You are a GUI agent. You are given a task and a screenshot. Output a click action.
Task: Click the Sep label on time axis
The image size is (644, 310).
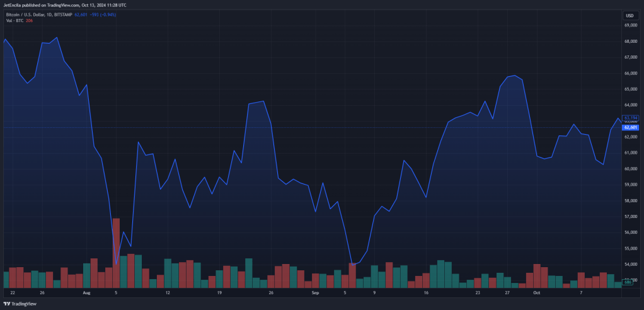click(x=316, y=293)
